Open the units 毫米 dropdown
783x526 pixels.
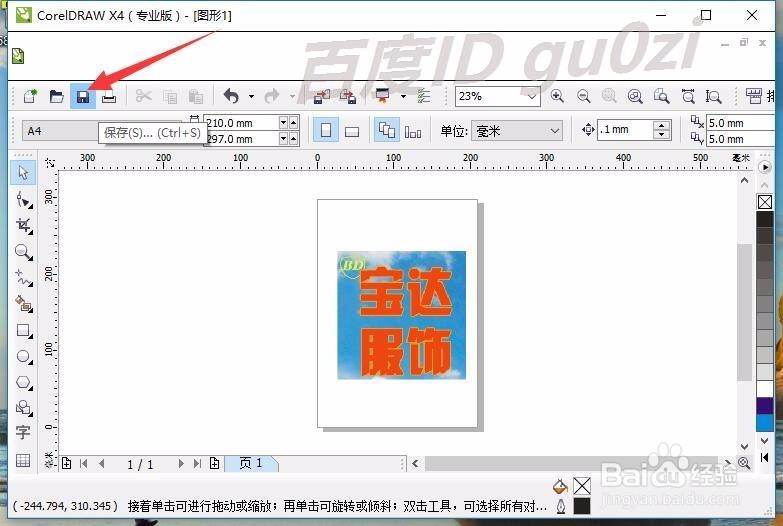coord(517,131)
